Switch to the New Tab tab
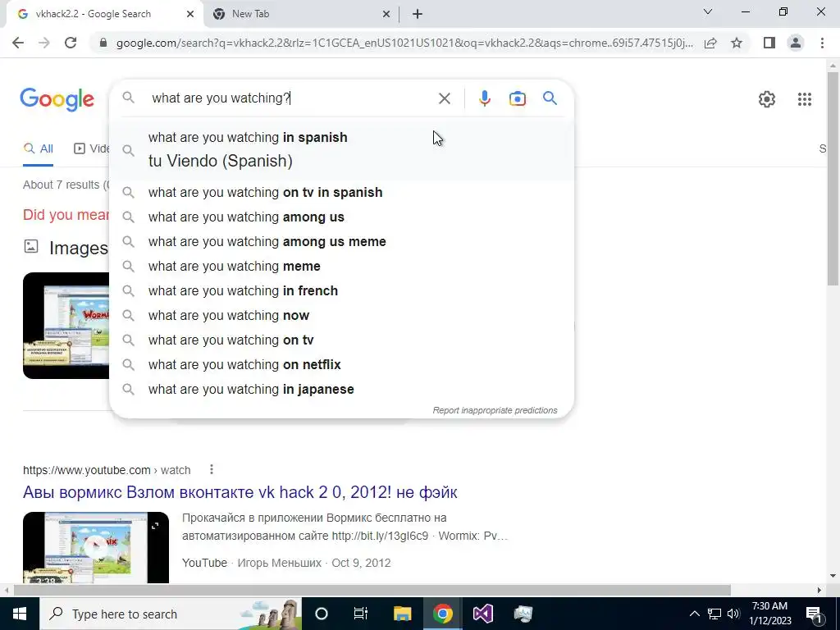The width and height of the screenshot is (840, 630). click(x=300, y=15)
